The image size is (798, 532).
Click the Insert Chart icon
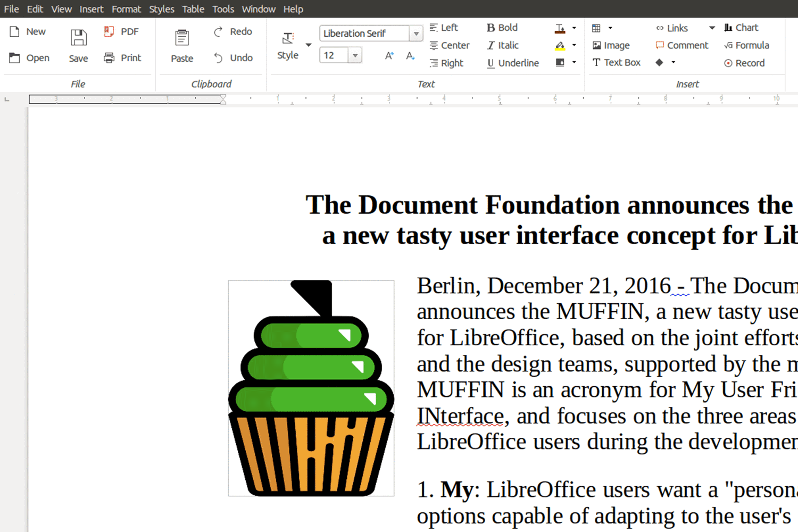click(728, 28)
